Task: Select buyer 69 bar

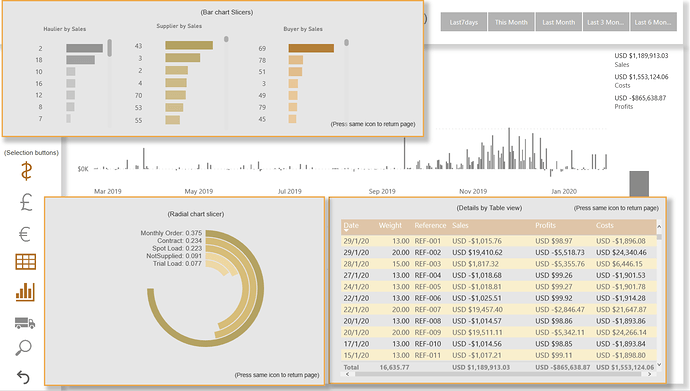Action: 311,48
